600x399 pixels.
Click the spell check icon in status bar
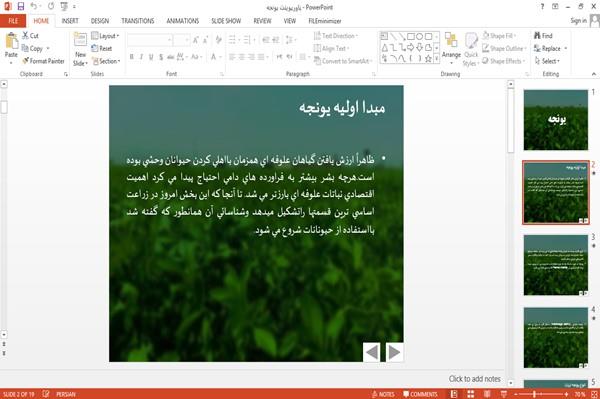(46, 394)
